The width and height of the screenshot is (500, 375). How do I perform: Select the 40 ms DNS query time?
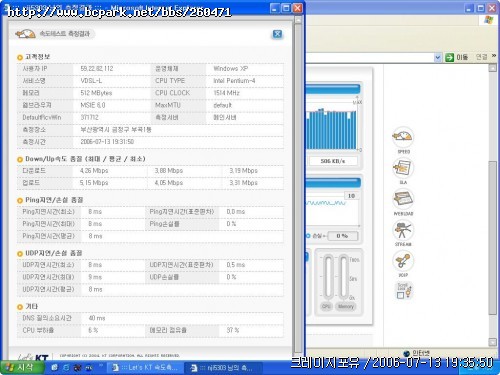97,318
